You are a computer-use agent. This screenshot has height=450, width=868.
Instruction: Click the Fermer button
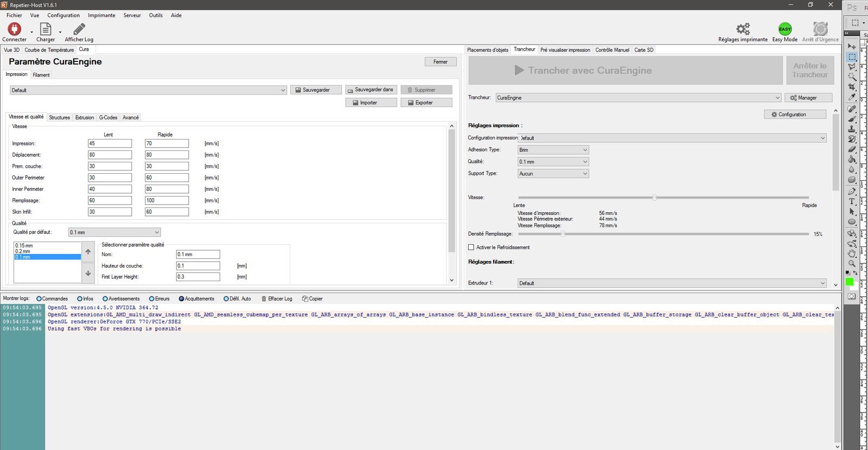coord(441,62)
